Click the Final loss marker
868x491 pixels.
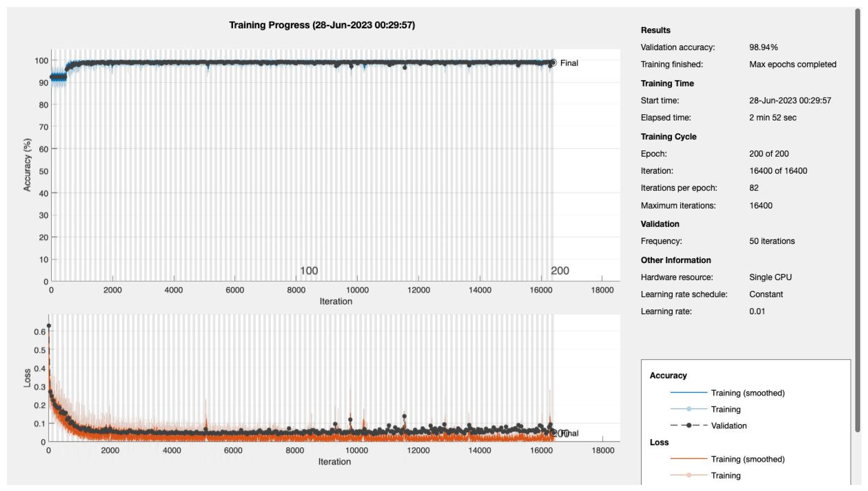[554, 433]
